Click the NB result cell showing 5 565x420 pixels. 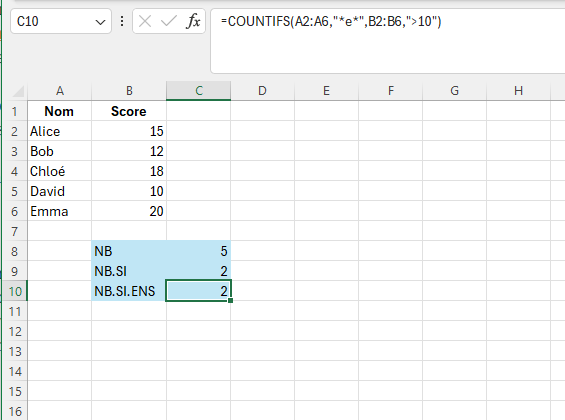199,251
